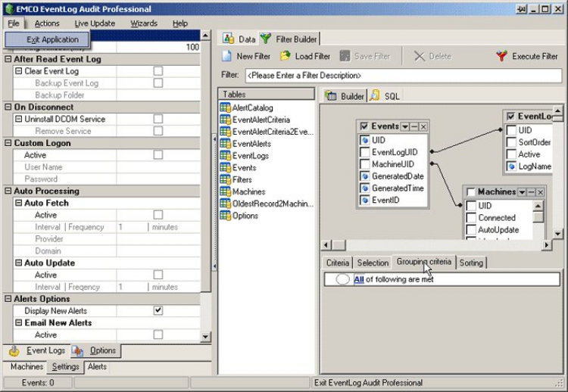The height and width of the screenshot is (392, 568).
Task: Open the Live Update menu
Action: 95,23
